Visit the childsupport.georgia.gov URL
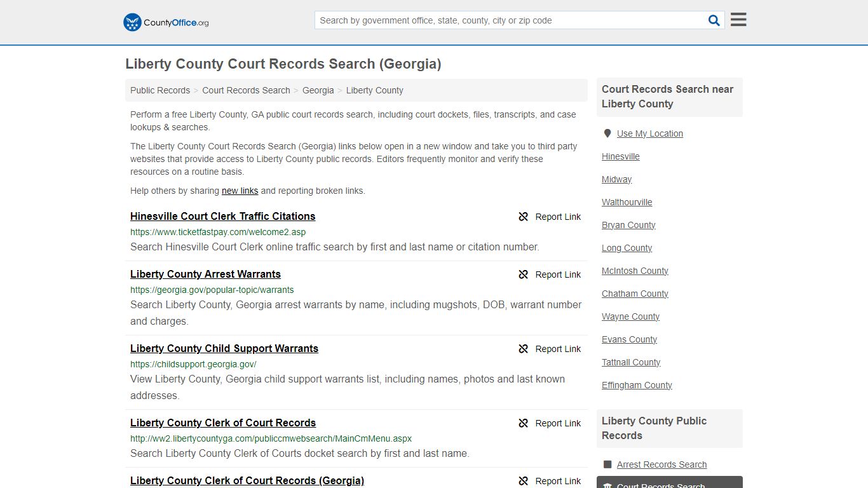Viewport: 868px width, 488px height. coord(193,364)
